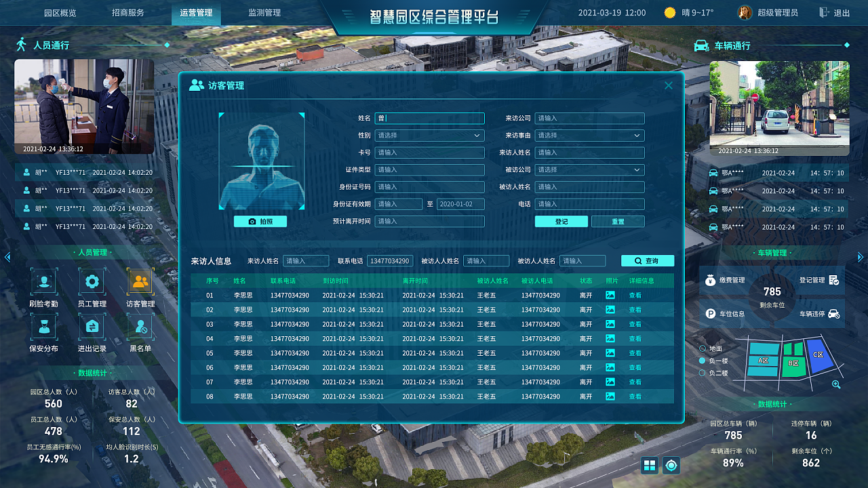Click the target locate icon at bottom
Viewport: 868px width, 488px height.
[671, 465]
